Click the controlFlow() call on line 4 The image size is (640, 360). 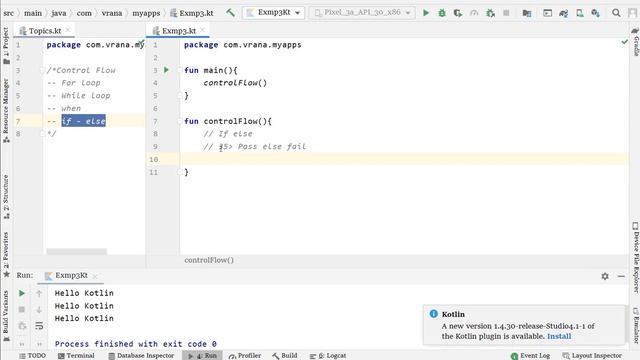pos(235,83)
